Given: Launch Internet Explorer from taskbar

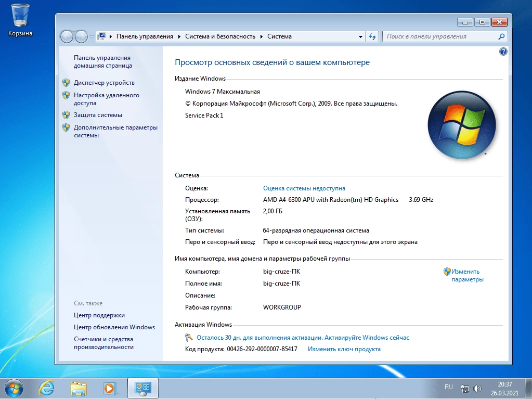Looking at the screenshot, I should coord(46,388).
